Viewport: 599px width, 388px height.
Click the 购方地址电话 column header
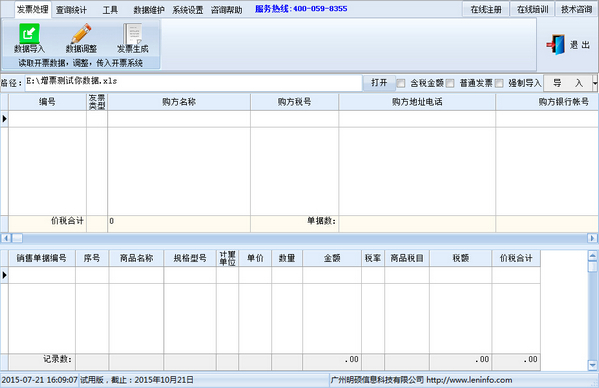pos(417,102)
